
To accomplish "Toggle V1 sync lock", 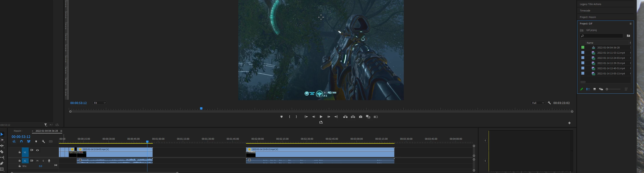I will click(32, 150).
